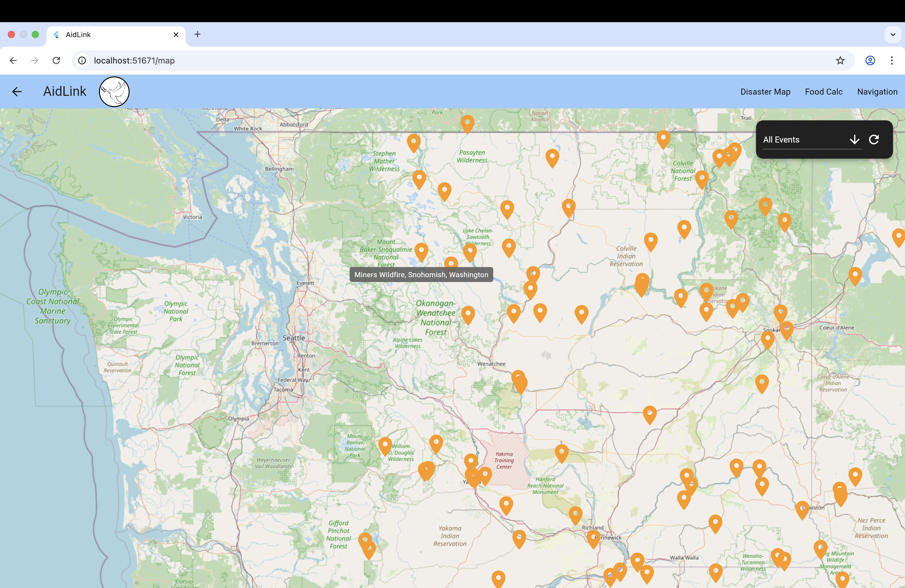Screen dimensions: 905x588
Task: Click the dropdown arrow beside All Events
Action: [854, 140]
